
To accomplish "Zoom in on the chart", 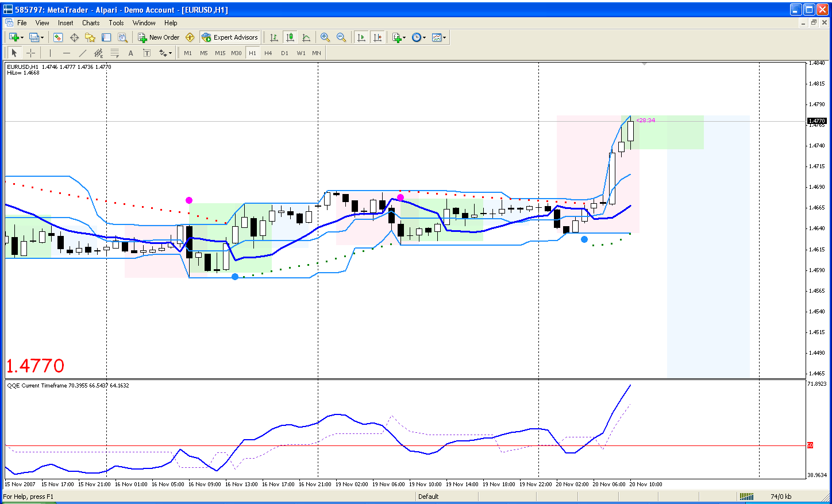I will click(325, 37).
